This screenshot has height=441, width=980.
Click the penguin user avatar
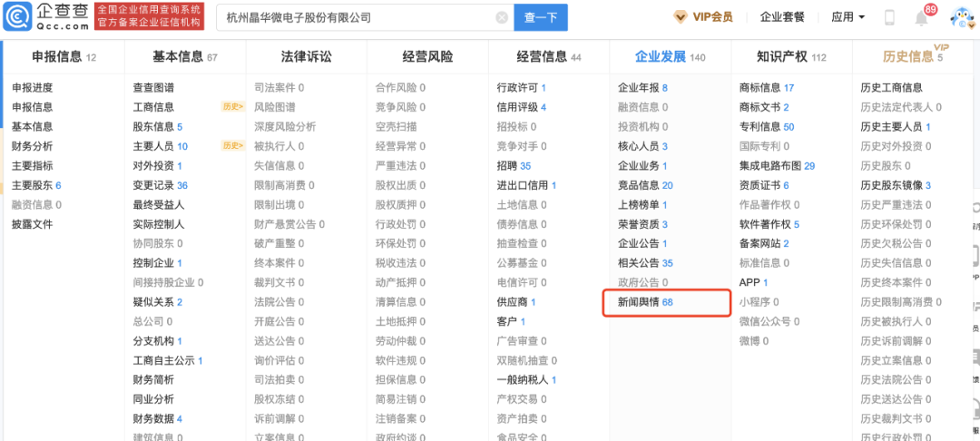point(961,17)
